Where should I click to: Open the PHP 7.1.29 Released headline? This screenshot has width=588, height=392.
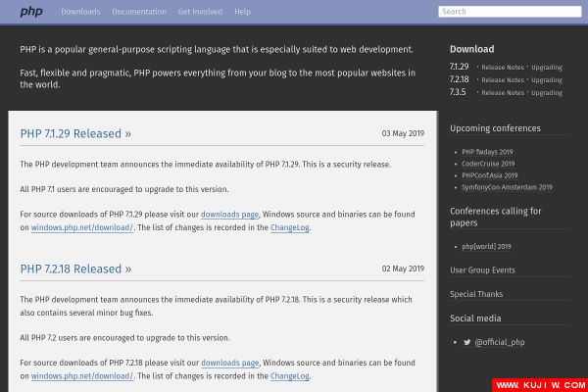75,133
